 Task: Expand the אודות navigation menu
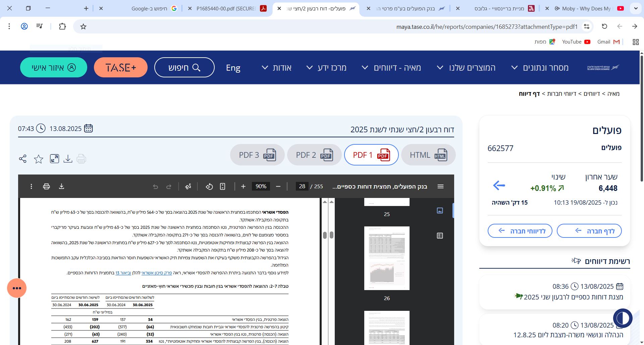[277, 68]
